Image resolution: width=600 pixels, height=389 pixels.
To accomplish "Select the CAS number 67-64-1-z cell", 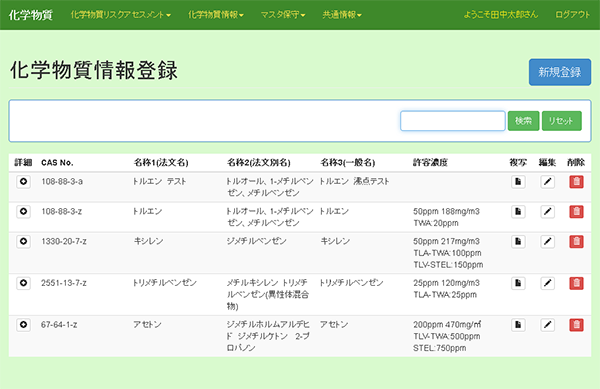I will pyautogui.click(x=59, y=325).
